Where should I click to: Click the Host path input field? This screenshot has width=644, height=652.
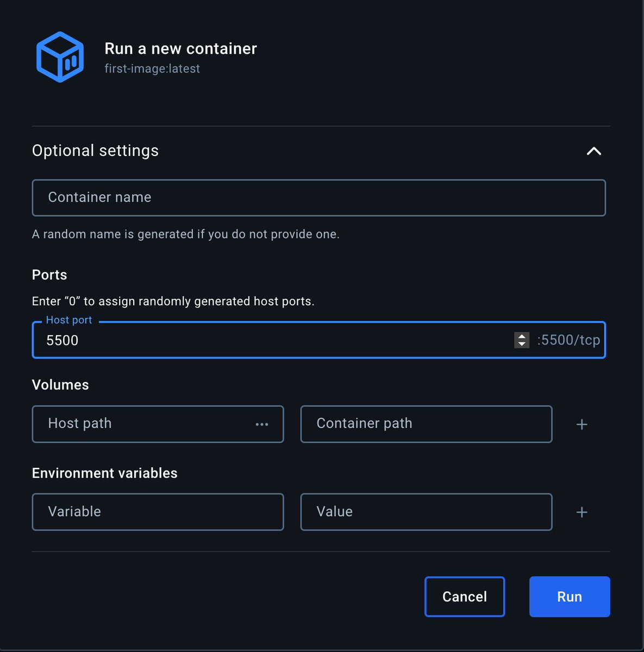[158, 424]
